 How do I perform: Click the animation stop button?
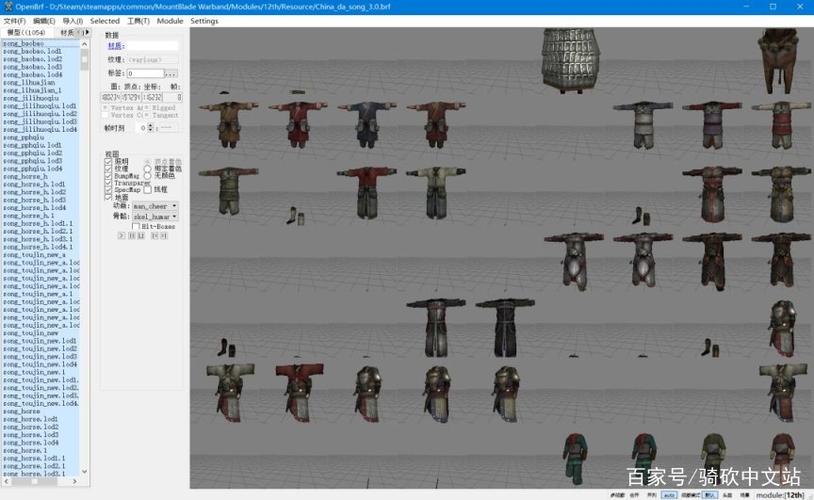coord(141,236)
